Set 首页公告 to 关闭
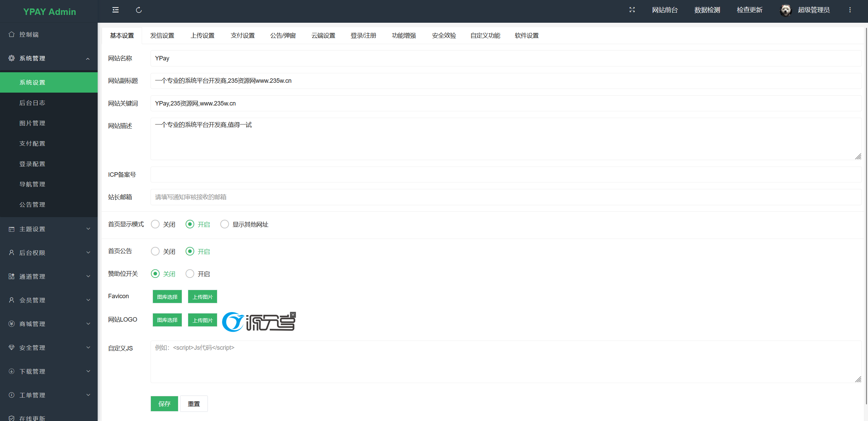 [x=155, y=251]
